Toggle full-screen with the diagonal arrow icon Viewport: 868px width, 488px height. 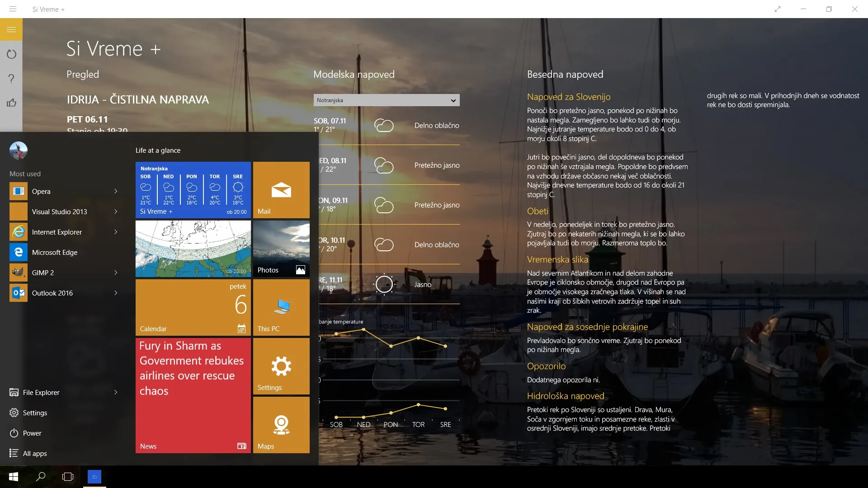[x=778, y=9]
